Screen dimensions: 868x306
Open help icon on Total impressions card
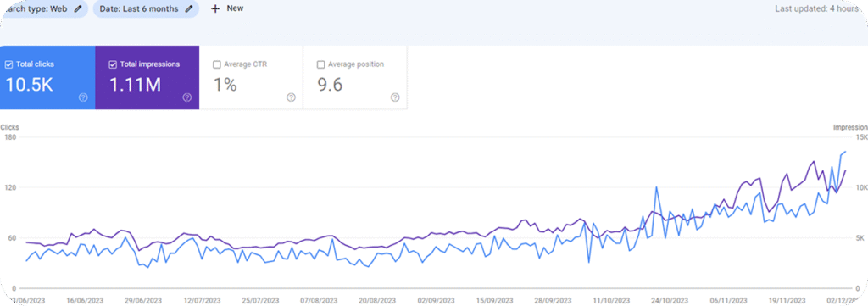(x=187, y=97)
